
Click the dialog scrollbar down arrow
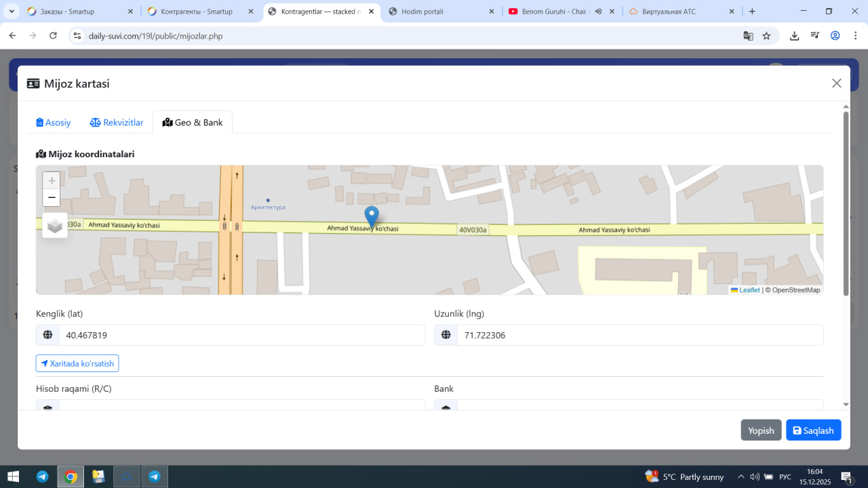[x=846, y=405]
